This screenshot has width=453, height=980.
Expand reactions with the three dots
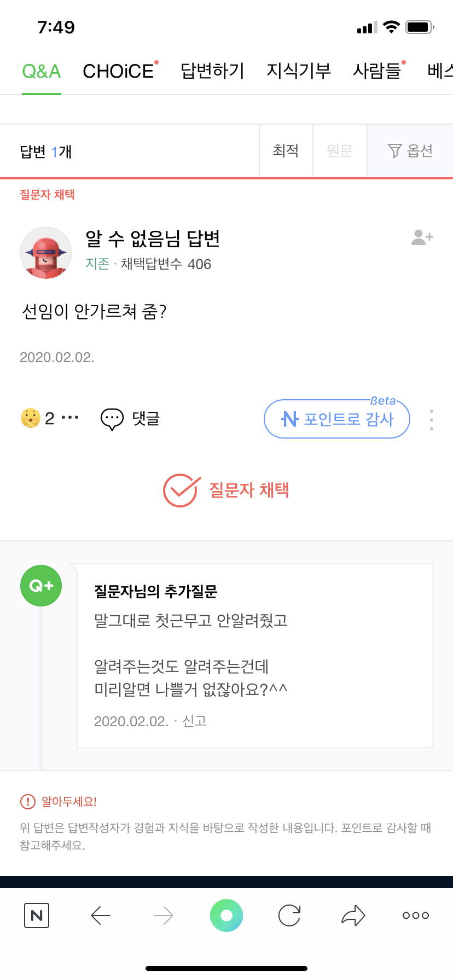70,418
